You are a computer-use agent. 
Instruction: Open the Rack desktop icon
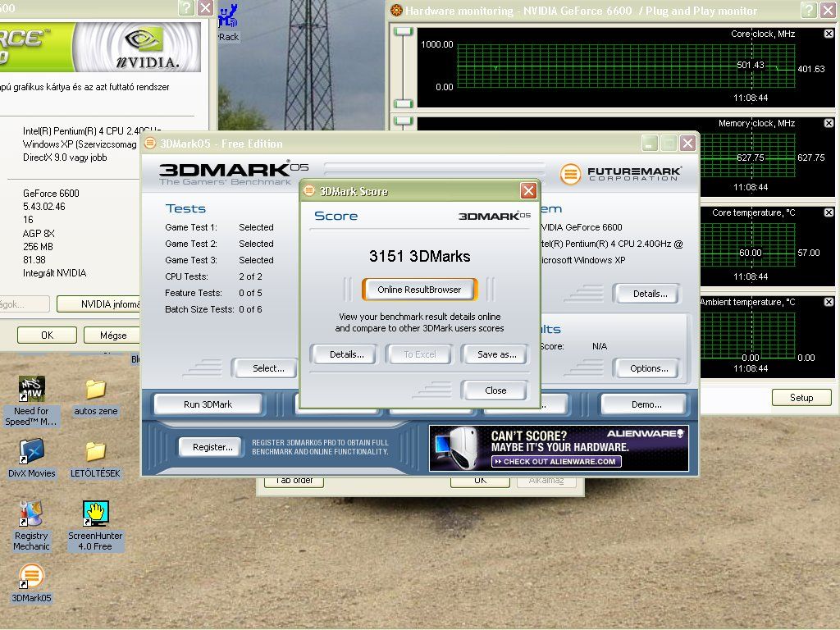[x=228, y=23]
